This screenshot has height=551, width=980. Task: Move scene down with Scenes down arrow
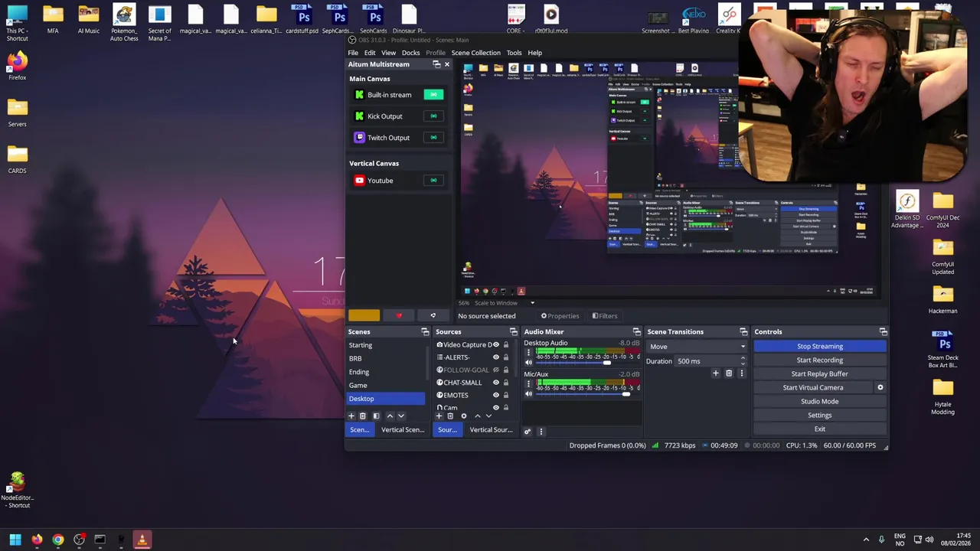tap(400, 416)
